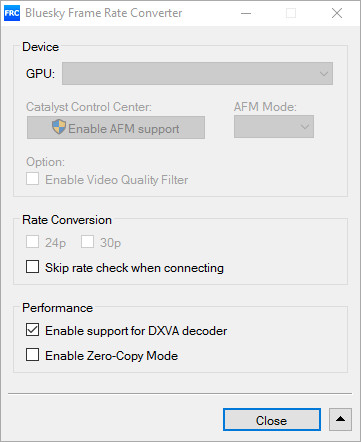
Task: Open the GPU selection combo box field
Action: (197, 73)
